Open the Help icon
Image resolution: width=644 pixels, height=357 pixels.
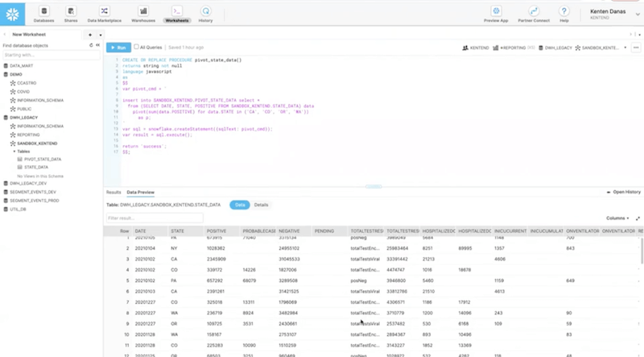click(563, 10)
